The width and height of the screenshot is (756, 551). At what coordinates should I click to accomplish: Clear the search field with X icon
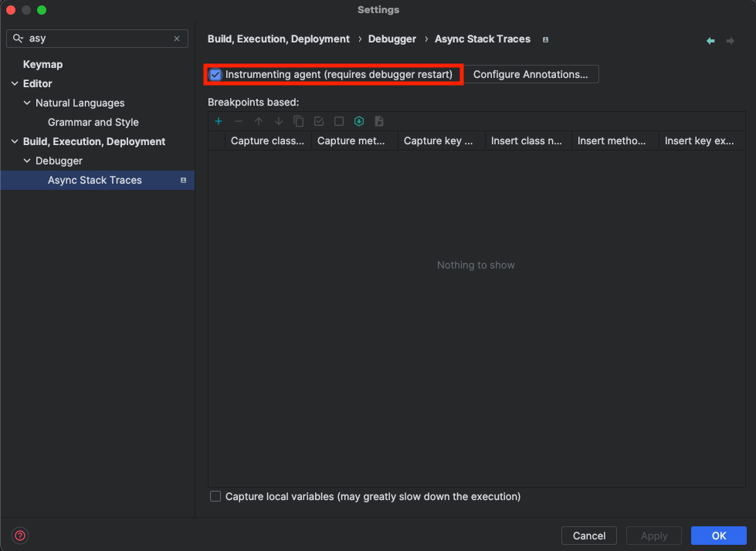(177, 39)
